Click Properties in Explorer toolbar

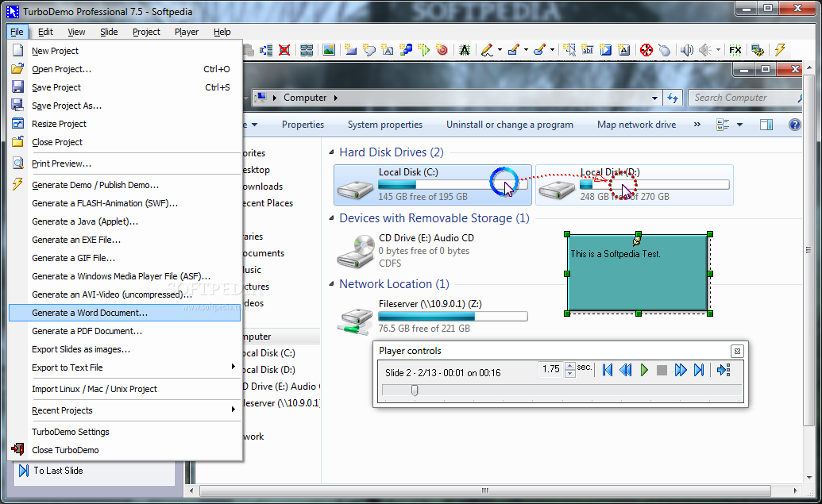pyautogui.click(x=303, y=125)
